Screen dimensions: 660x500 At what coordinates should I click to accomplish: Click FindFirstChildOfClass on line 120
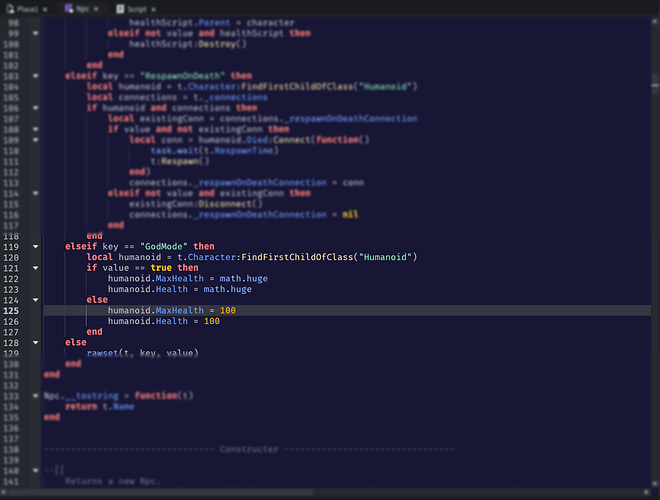coord(297,257)
